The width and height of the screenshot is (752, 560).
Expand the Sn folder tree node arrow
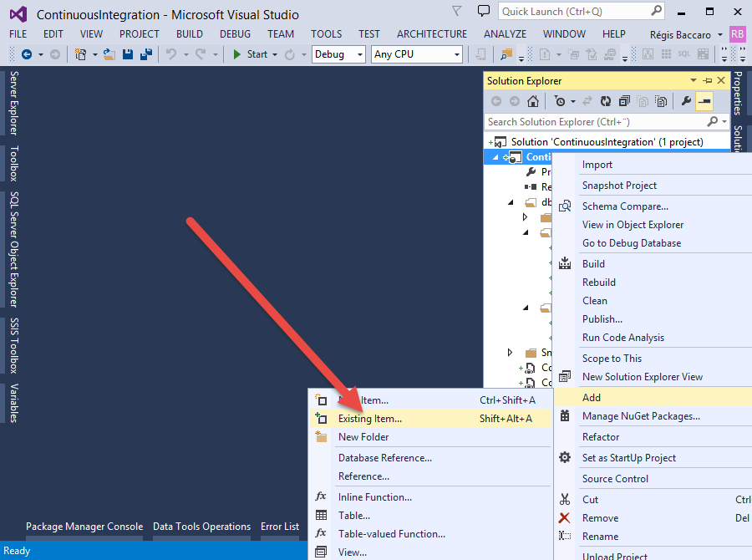(510, 353)
